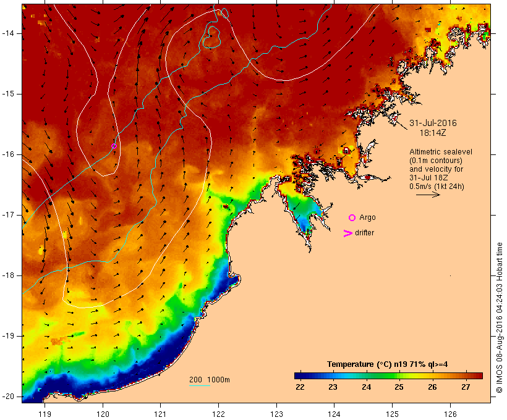Click the colorbar value '23'
This screenshot has width=507, height=420.
333,387
